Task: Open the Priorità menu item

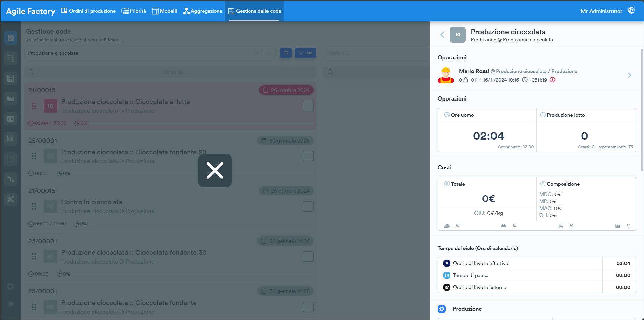Action: coord(134,11)
